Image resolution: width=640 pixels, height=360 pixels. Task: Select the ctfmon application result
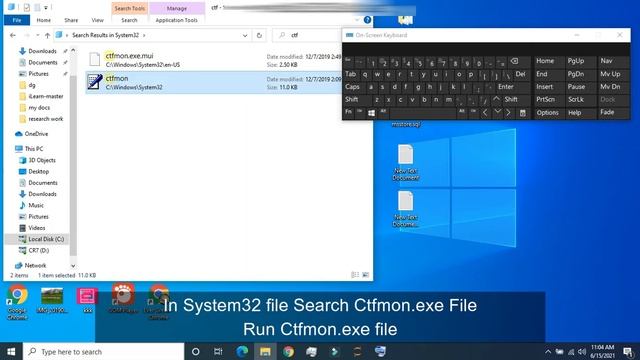click(x=214, y=82)
